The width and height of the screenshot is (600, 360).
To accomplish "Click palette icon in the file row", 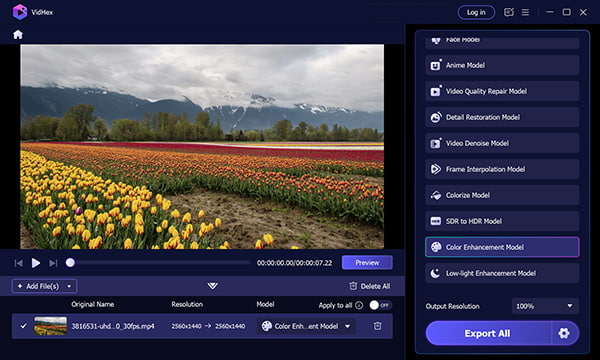I will tap(266, 326).
